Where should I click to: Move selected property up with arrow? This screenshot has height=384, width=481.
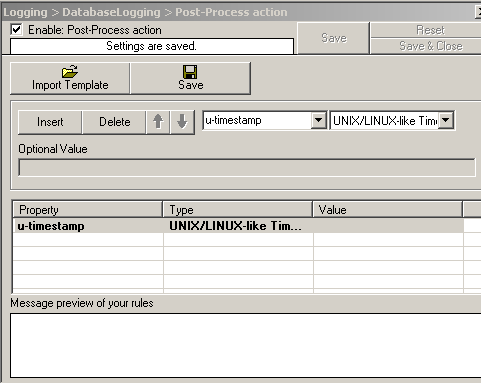158,122
